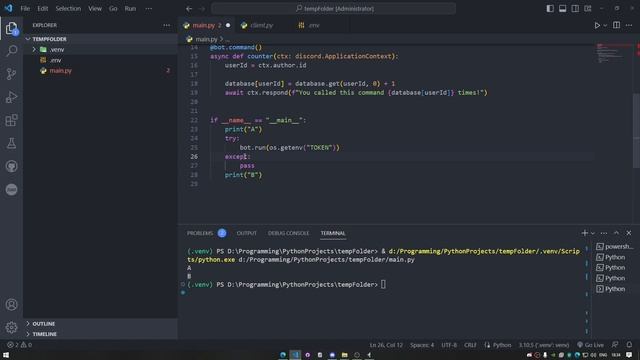Image resolution: width=640 pixels, height=360 pixels.
Task: Open the Run menu
Action: [x=130, y=9]
